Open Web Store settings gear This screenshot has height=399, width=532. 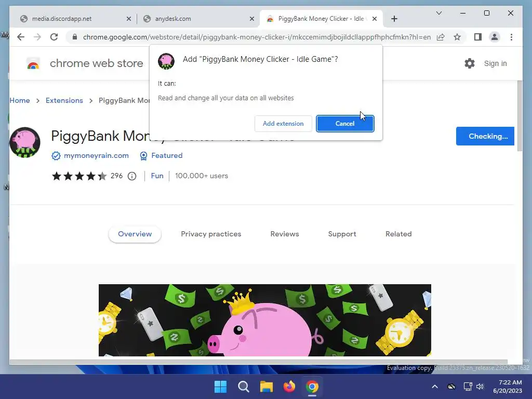470,63
